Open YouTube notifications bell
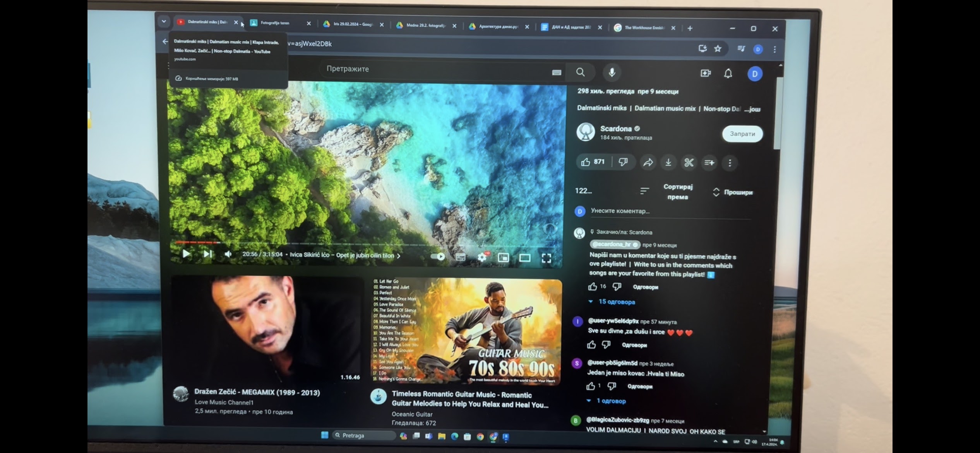This screenshot has width=980, height=453. pos(728,74)
